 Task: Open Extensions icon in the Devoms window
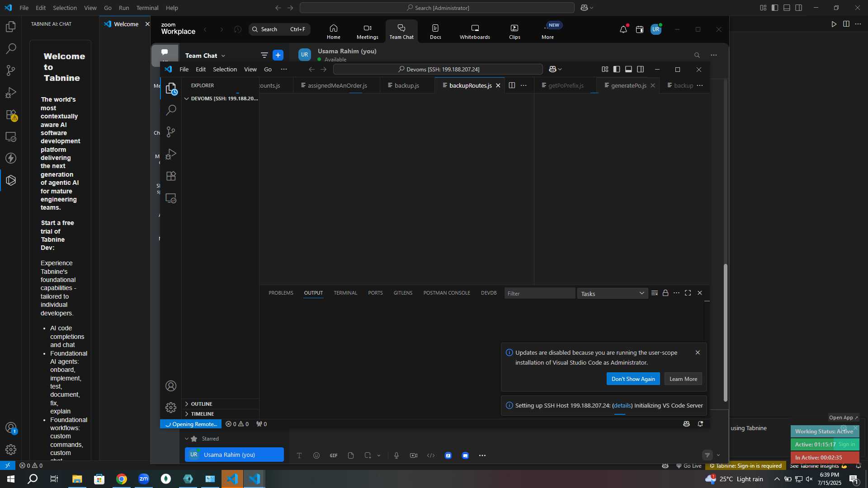[x=171, y=176]
